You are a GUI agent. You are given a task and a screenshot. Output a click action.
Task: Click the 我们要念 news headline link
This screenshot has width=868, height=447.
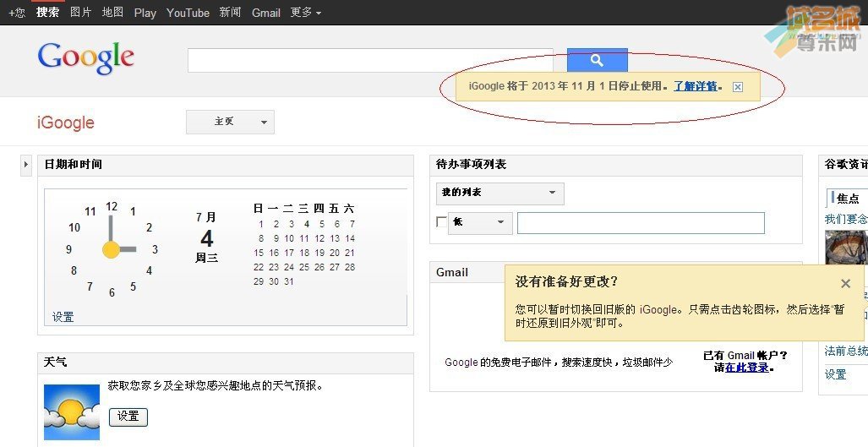point(846,219)
